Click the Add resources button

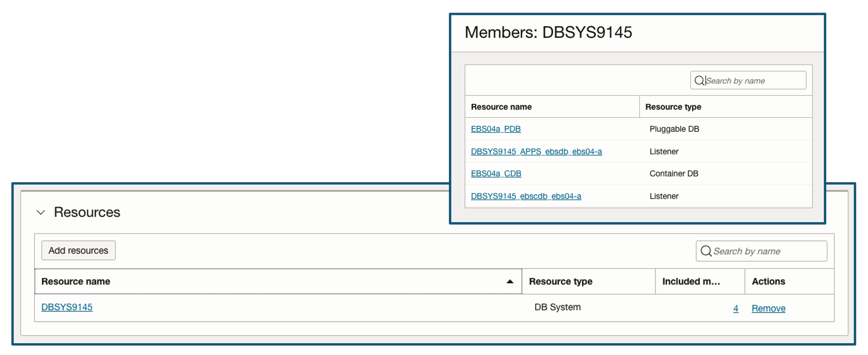78,251
